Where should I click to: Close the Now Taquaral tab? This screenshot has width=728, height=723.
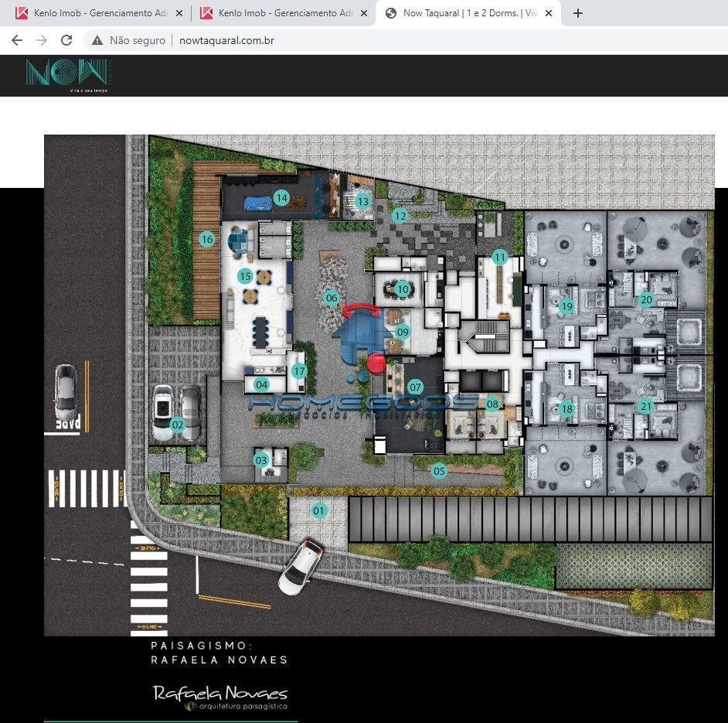[x=549, y=13]
